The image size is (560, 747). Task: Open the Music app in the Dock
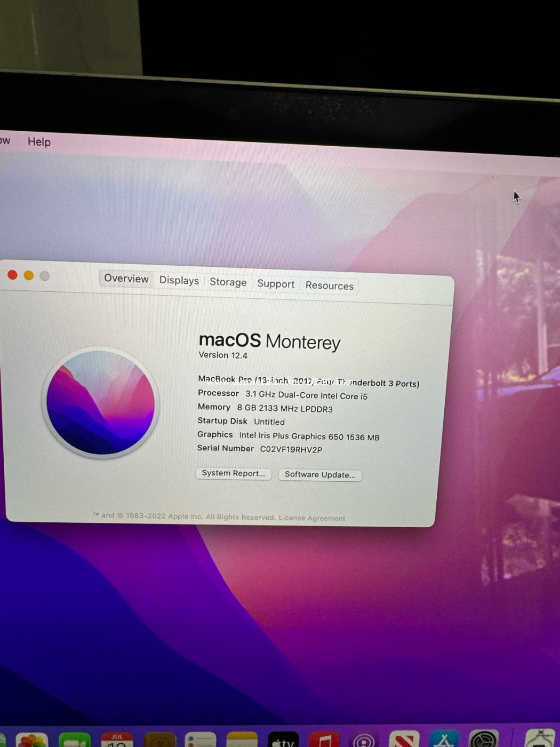point(324,740)
